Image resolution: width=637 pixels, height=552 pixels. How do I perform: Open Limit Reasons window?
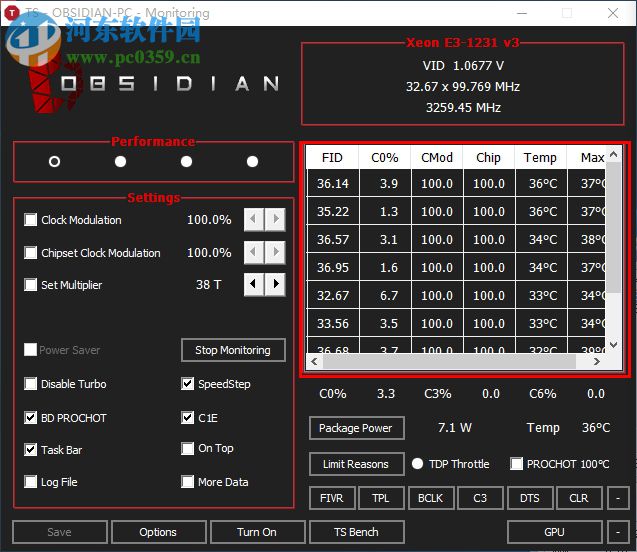point(356,464)
